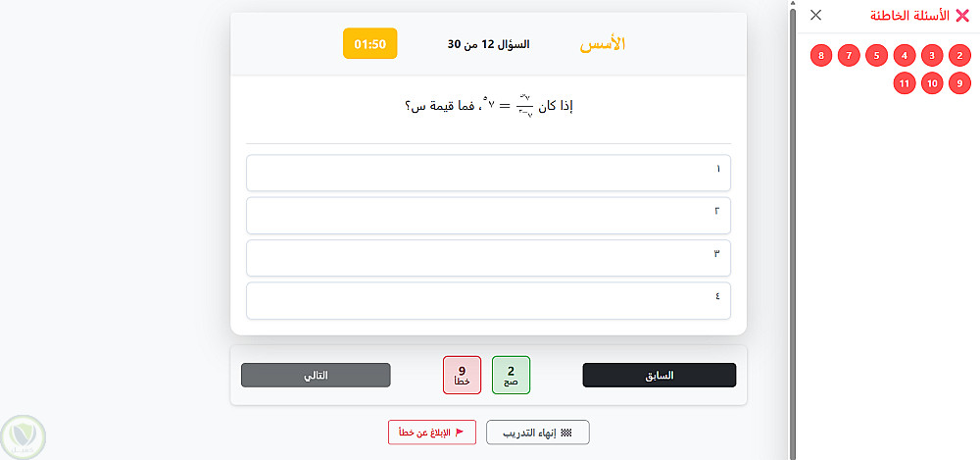The image size is (980, 460).
Task: Open wrong question number 5
Action: click(876, 56)
